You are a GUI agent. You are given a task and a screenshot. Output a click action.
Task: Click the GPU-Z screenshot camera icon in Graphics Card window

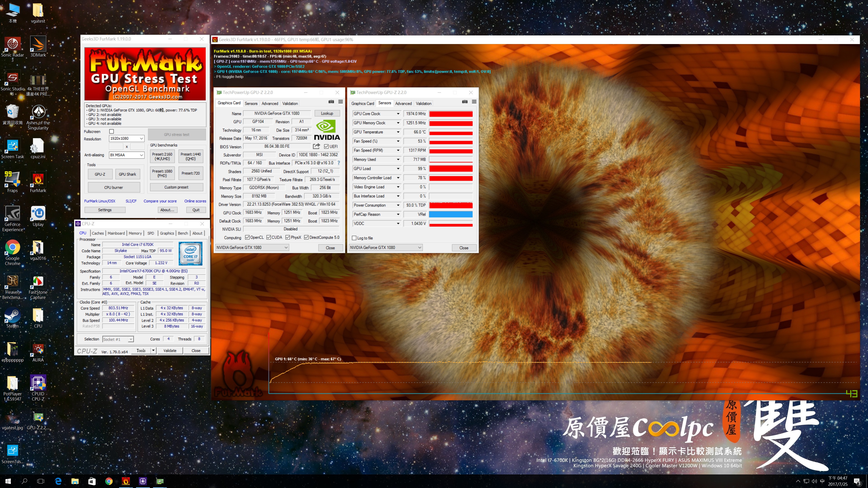point(331,102)
